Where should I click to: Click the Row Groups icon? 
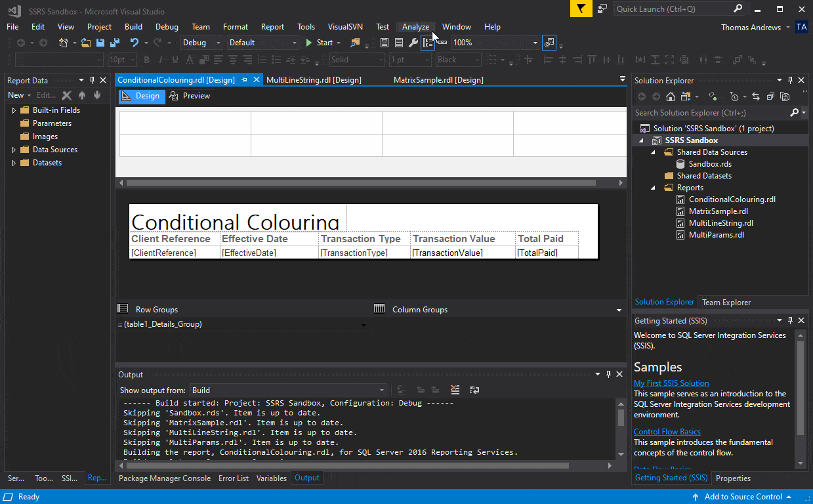coord(123,309)
